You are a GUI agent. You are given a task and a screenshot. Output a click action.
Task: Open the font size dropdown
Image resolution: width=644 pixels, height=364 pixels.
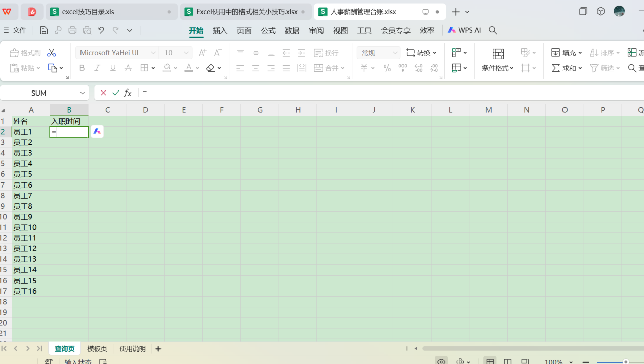pos(186,53)
